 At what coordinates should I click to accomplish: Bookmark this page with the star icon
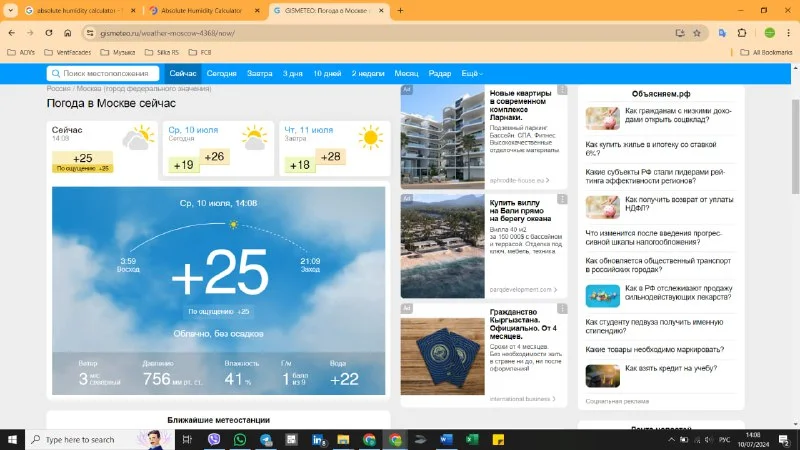click(697, 32)
